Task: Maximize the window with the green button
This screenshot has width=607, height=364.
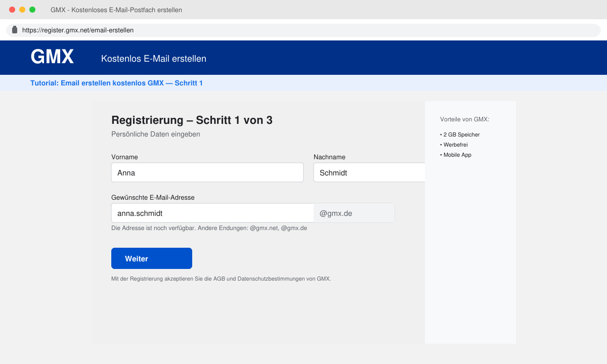Action: (32, 10)
